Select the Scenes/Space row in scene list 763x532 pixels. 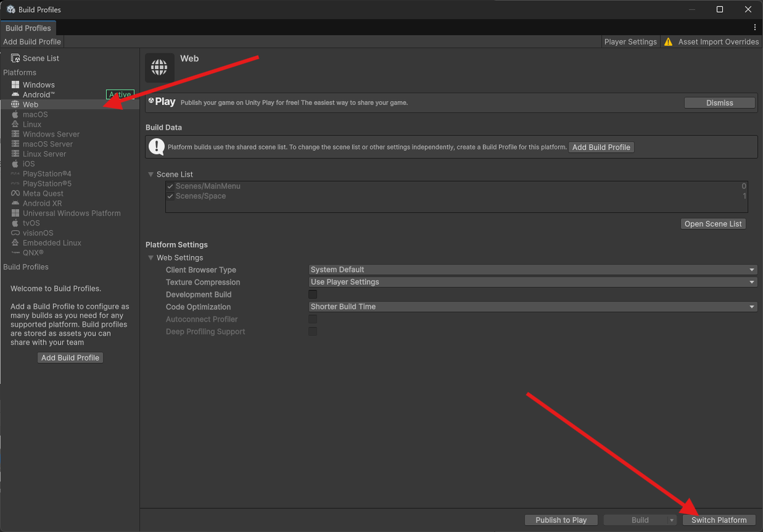(457, 196)
